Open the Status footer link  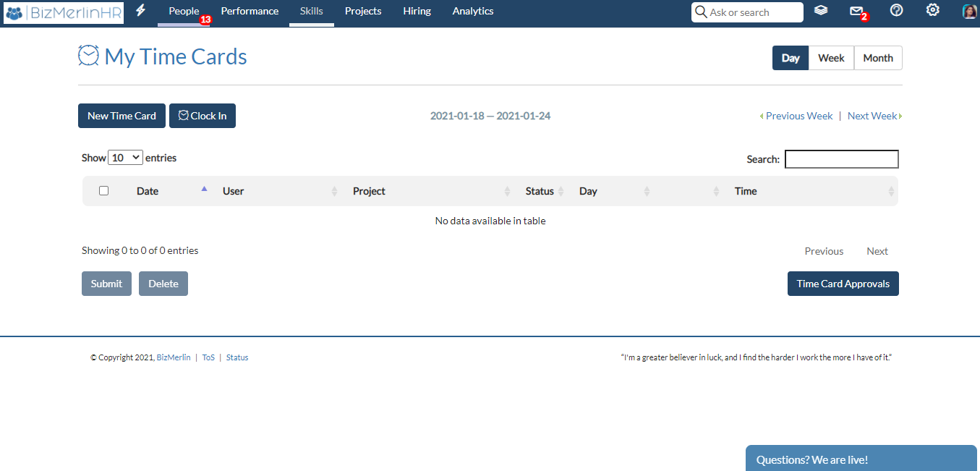(237, 357)
